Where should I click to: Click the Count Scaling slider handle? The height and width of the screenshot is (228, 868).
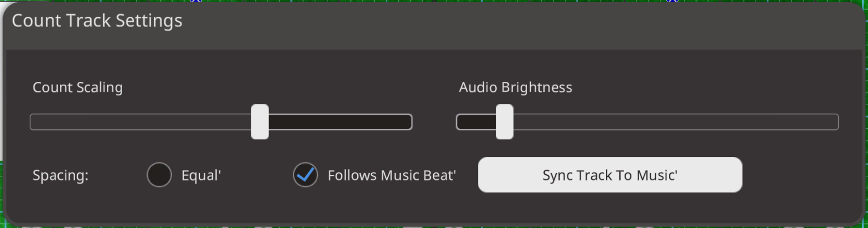click(x=260, y=122)
